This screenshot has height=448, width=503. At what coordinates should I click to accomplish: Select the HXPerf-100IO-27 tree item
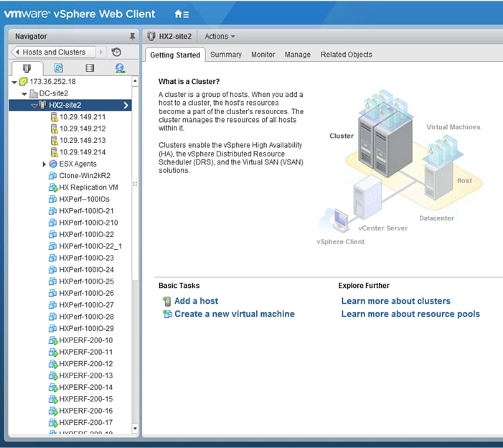pyautogui.click(x=86, y=305)
